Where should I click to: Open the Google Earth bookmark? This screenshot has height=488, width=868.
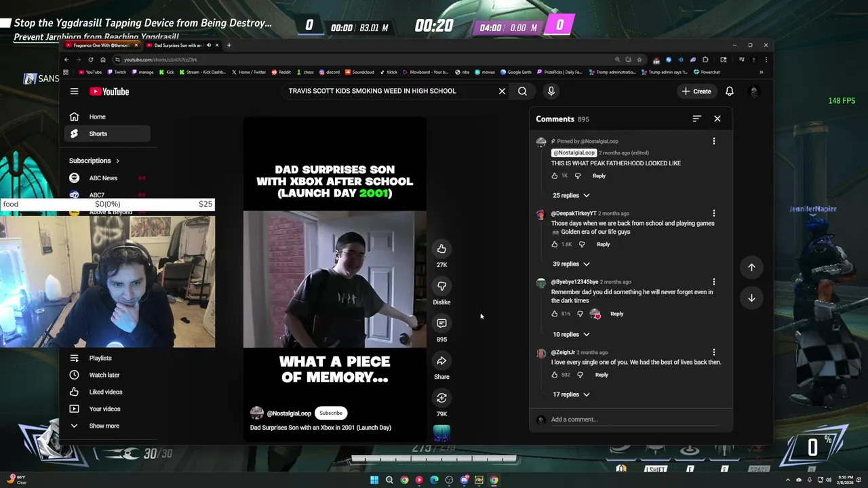(515, 72)
